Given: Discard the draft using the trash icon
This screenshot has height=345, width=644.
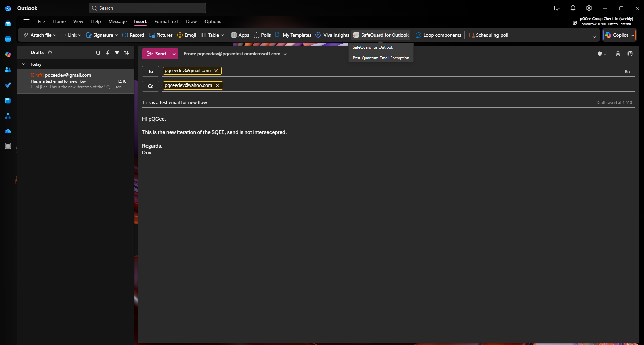Looking at the screenshot, I should 618,54.
